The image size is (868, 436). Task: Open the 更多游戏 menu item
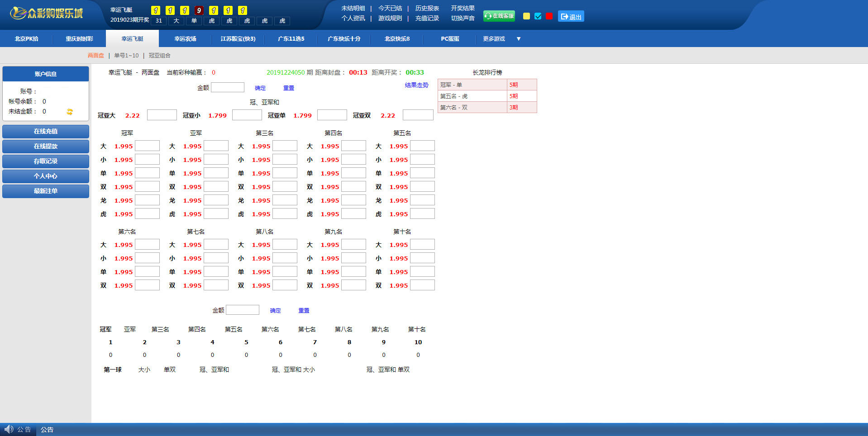pos(494,39)
